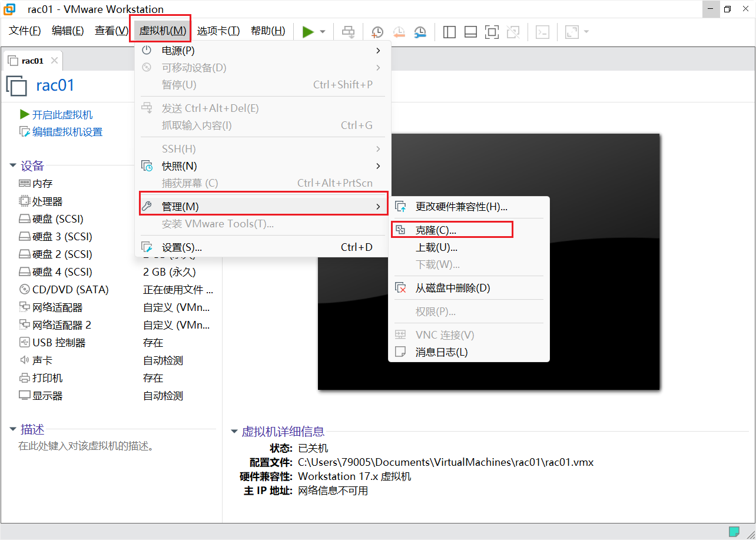
Task: Click Send Ctrl+Alt+Del toolbar icon
Action: 349,32
